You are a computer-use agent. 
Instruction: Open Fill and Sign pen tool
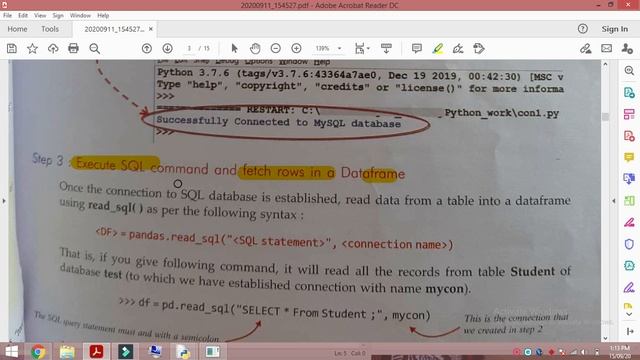[586, 49]
